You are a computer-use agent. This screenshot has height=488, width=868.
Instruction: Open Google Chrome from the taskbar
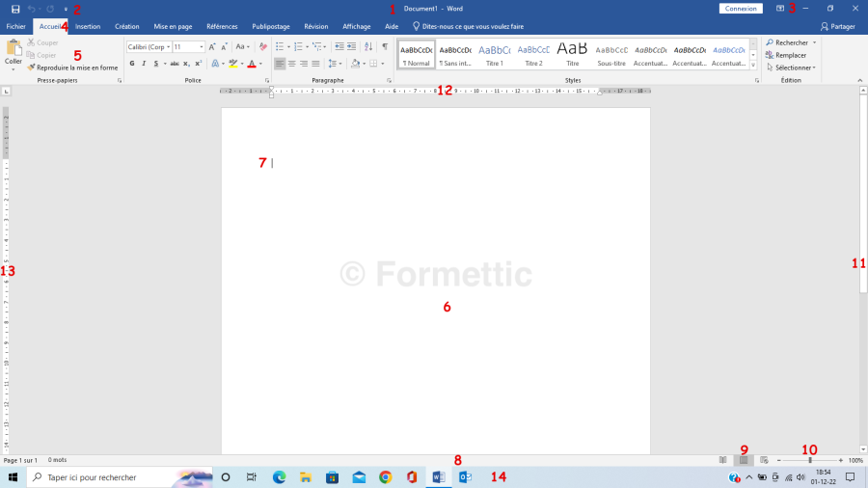[385, 477]
